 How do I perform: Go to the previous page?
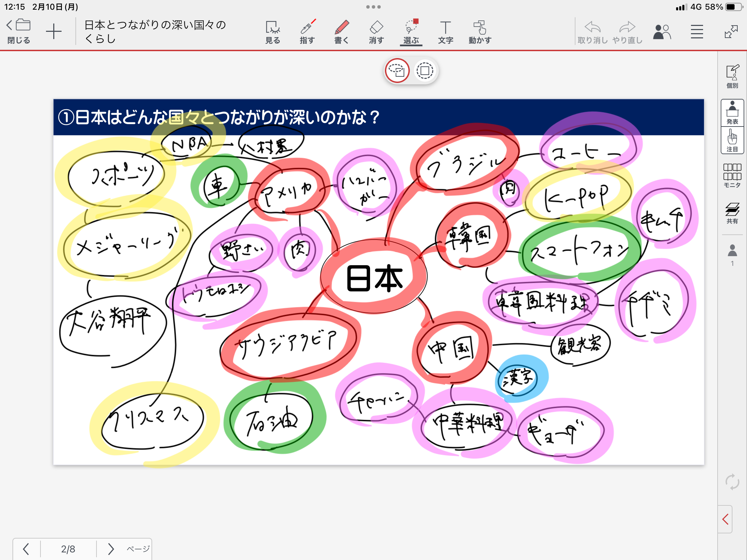[x=26, y=549]
